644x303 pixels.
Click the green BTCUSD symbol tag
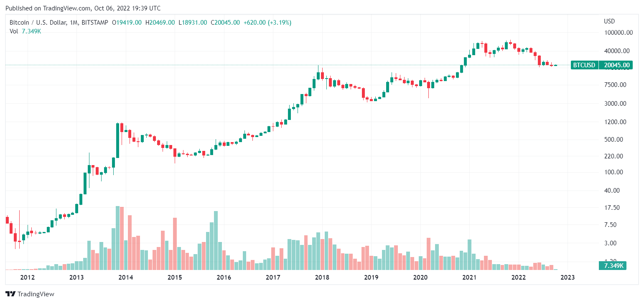584,65
